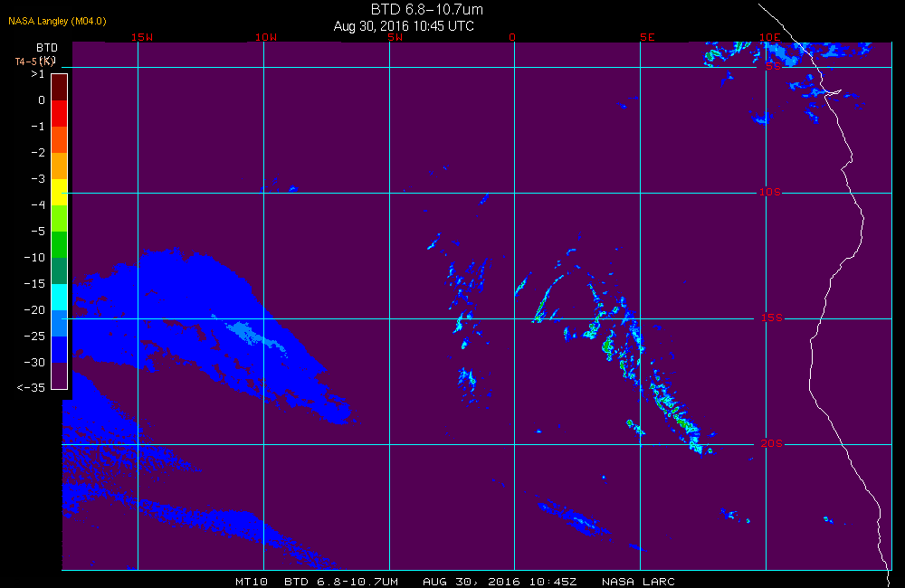Click the 5W longitude label

pyautogui.click(x=395, y=37)
